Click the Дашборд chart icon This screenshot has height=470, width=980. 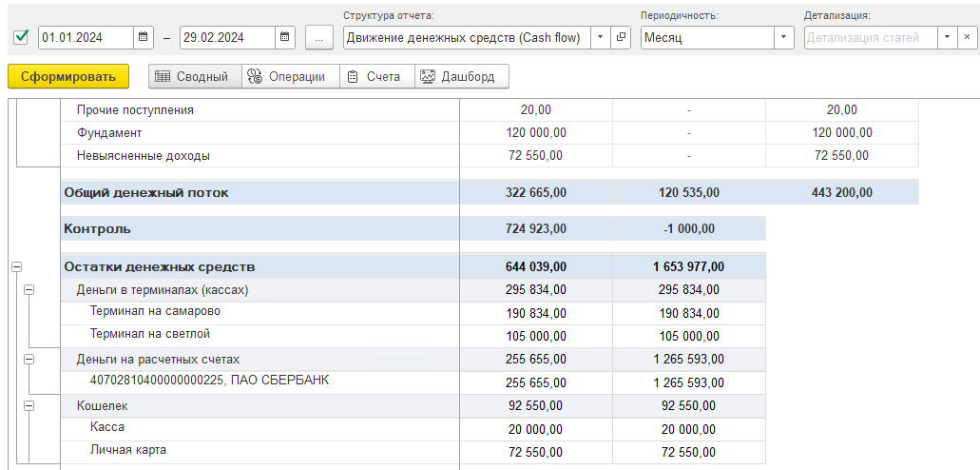[428, 77]
